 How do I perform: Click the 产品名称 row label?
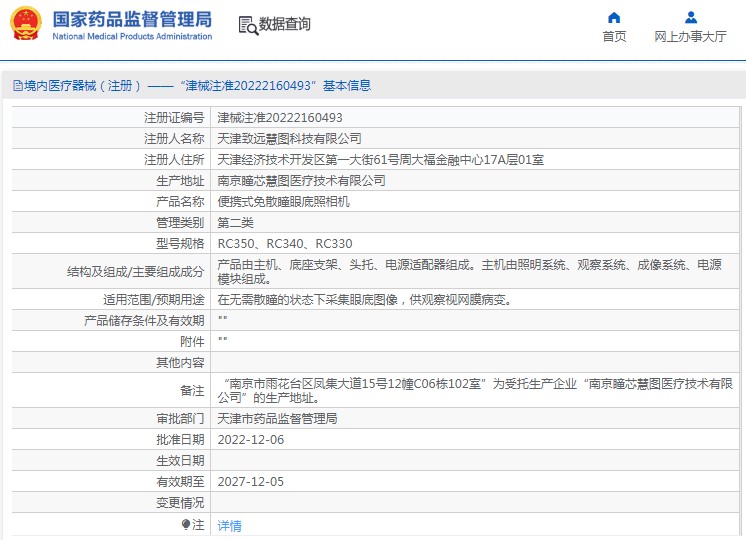tap(180, 202)
